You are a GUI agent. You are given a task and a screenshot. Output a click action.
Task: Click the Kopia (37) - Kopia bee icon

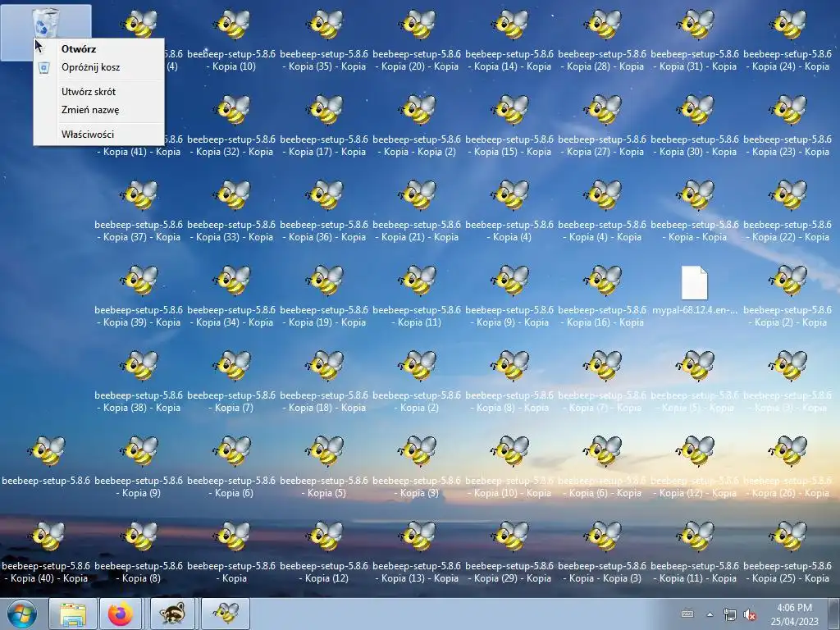tap(139, 194)
